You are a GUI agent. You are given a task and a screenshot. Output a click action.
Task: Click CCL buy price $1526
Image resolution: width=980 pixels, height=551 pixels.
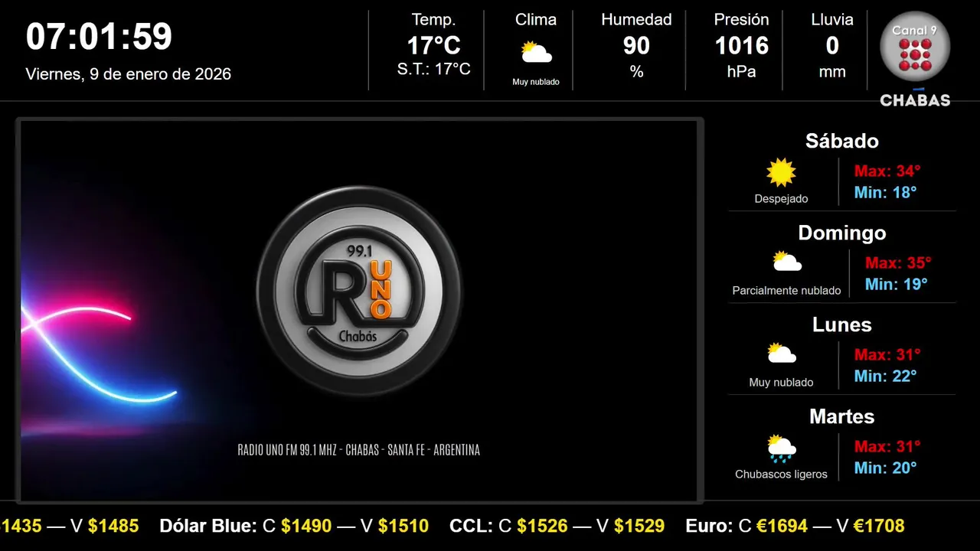tap(542, 526)
